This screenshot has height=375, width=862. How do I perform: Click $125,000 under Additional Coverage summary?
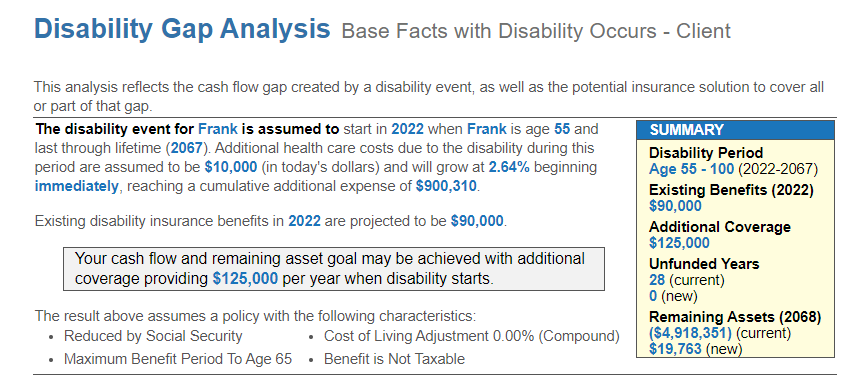(679, 243)
